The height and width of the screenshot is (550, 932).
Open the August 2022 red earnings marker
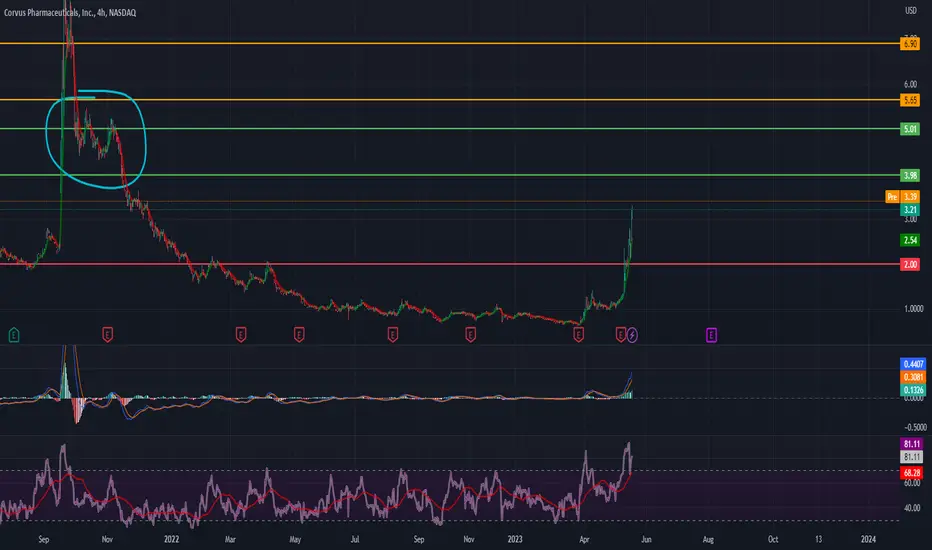[393, 335]
